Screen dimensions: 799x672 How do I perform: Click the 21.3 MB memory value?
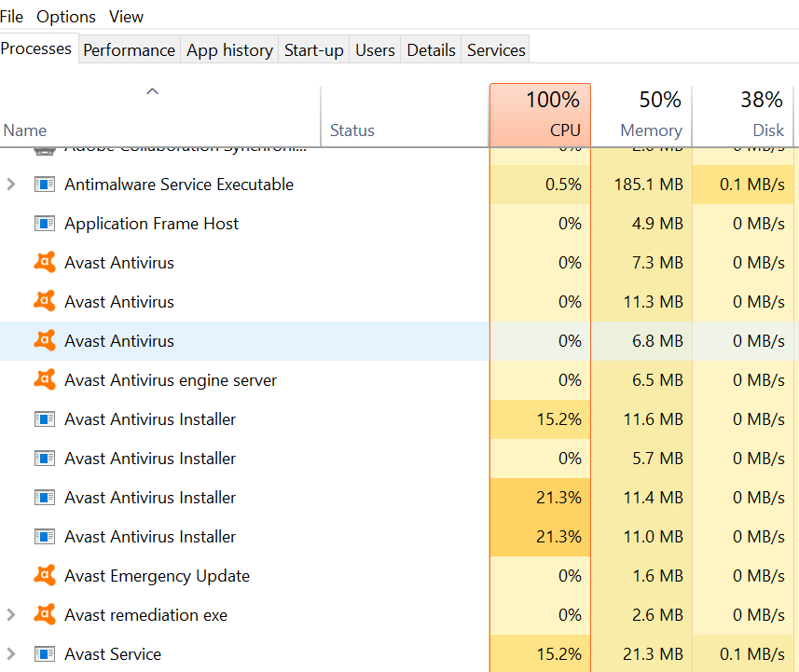point(653,654)
